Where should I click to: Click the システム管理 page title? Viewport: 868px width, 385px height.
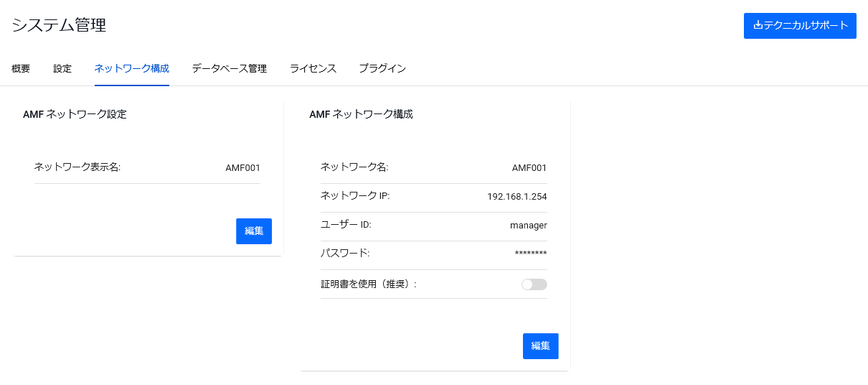pyautogui.click(x=59, y=25)
